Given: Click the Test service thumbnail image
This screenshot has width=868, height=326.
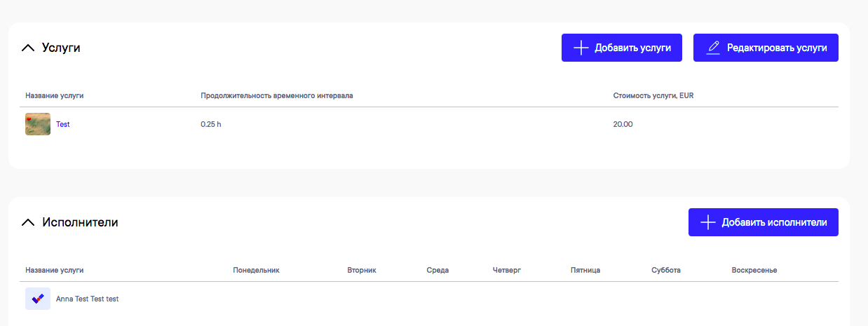Looking at the screenshot, I should [x=38, y=124].
